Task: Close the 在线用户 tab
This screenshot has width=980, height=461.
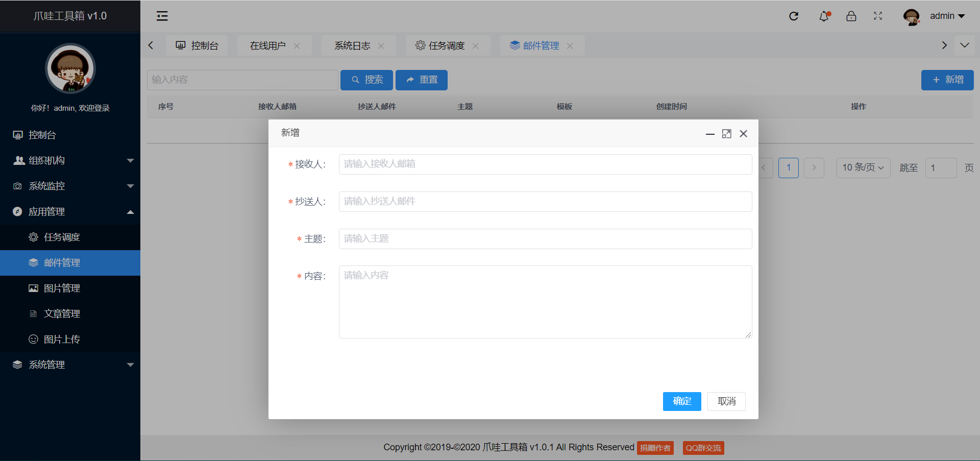Action: tap(297, 46)
